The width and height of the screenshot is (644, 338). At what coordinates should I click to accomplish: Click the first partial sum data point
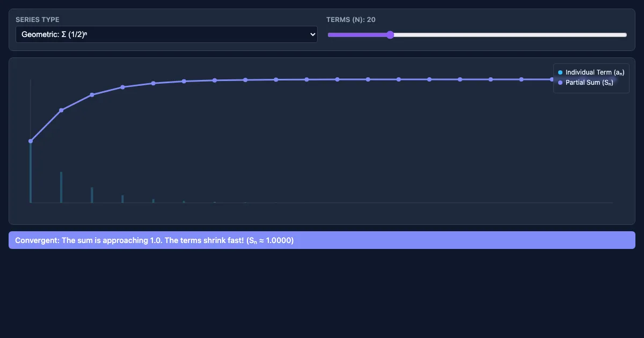[31, 141]
